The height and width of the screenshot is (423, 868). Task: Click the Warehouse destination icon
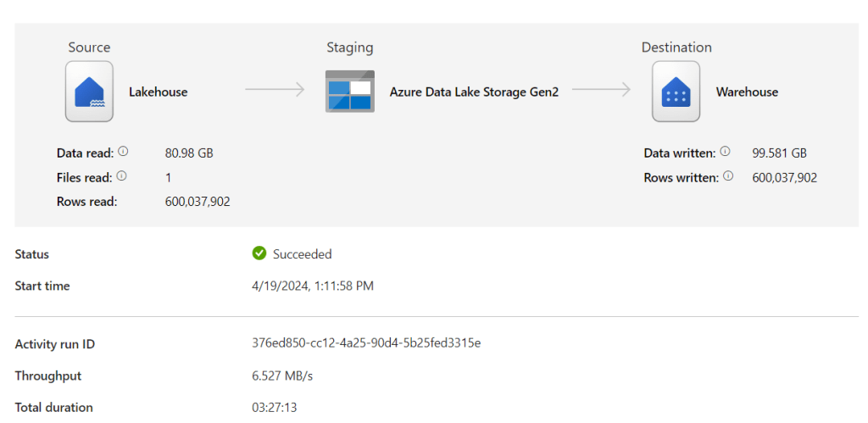[676, 92]
